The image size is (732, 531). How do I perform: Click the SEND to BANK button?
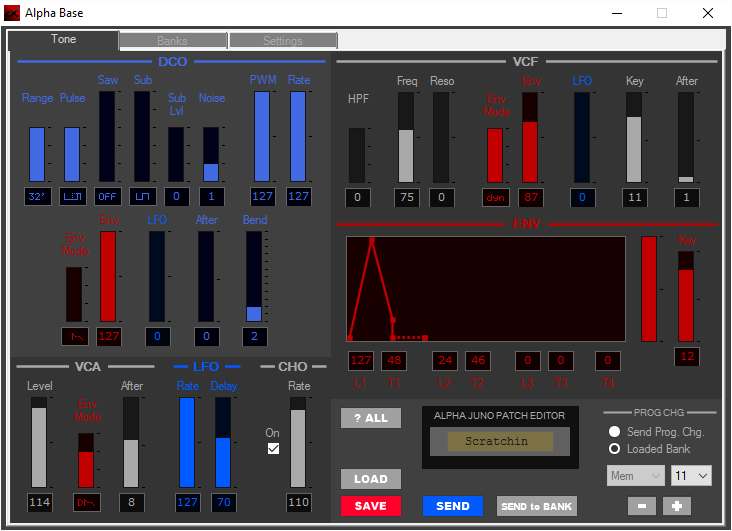click(537, 506)
